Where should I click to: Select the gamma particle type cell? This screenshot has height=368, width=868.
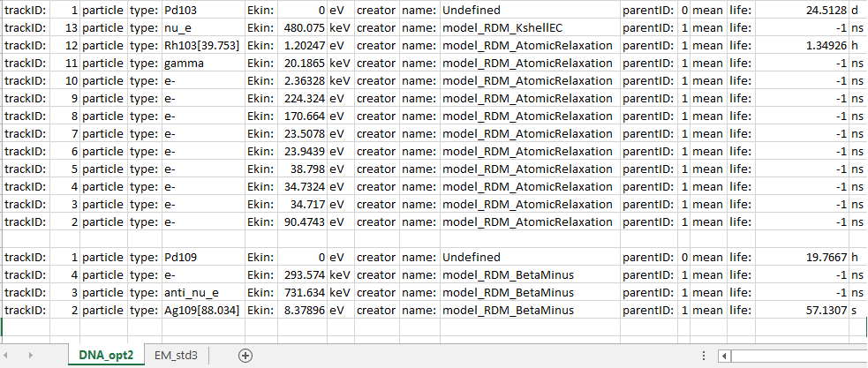tap(204, 63)
